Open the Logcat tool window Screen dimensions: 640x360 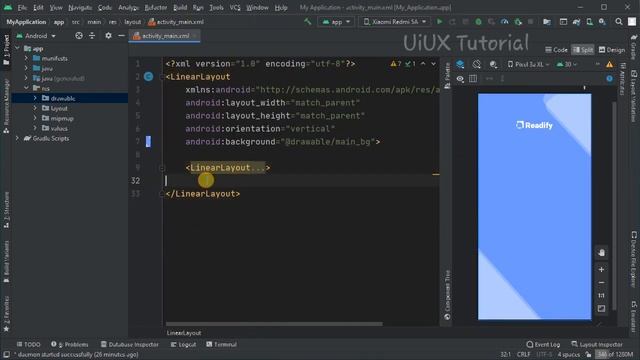click(x=183, y=344)
